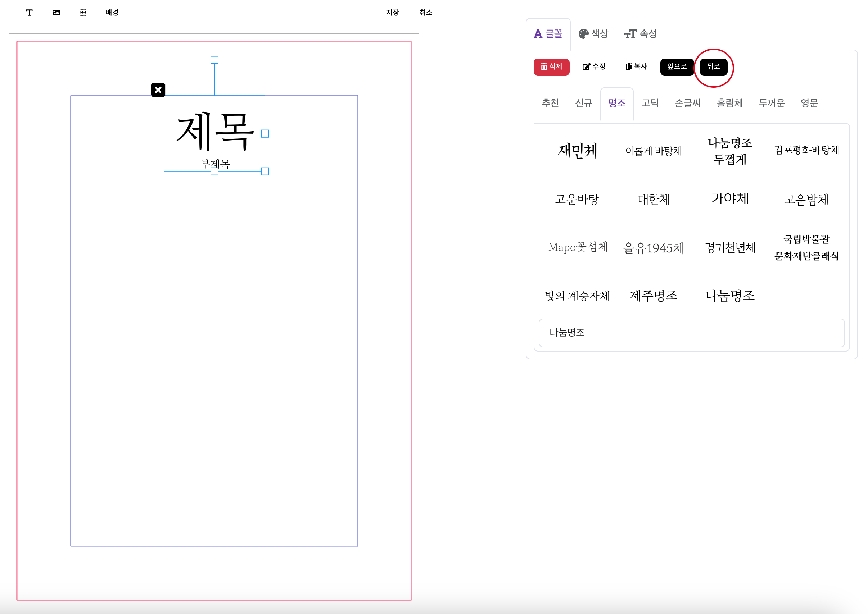868x614 pixels.
Task: Open the 속성 properties tab
Action: pos(640,34)
